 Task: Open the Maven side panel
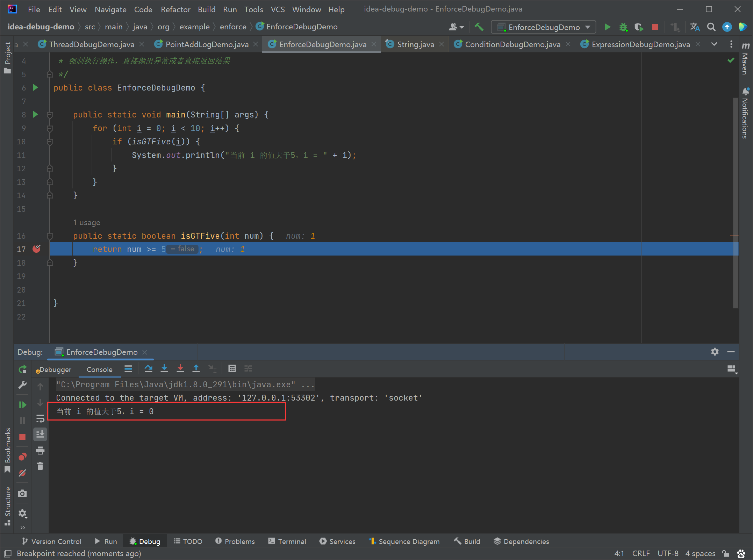point(745,59)
